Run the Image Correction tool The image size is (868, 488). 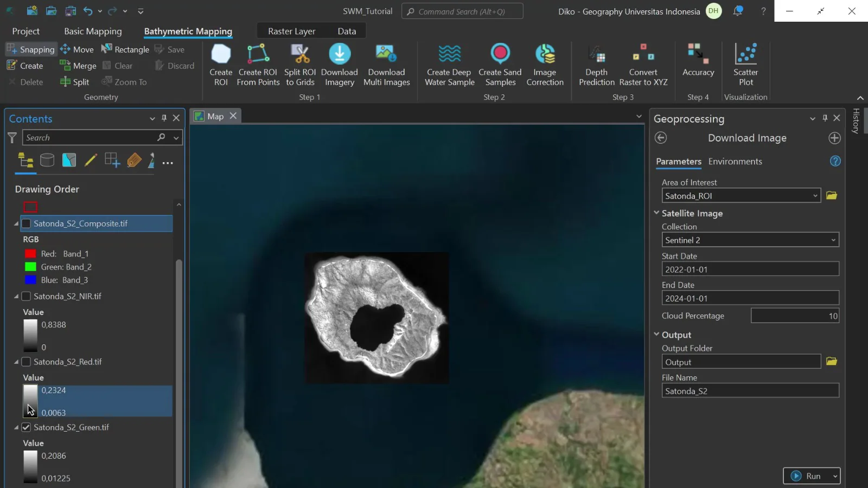(545, 65)
